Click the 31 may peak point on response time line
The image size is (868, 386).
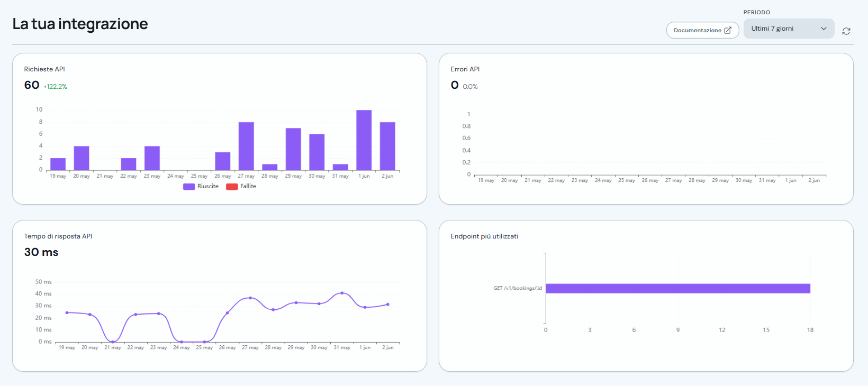(x=342, y=293)
